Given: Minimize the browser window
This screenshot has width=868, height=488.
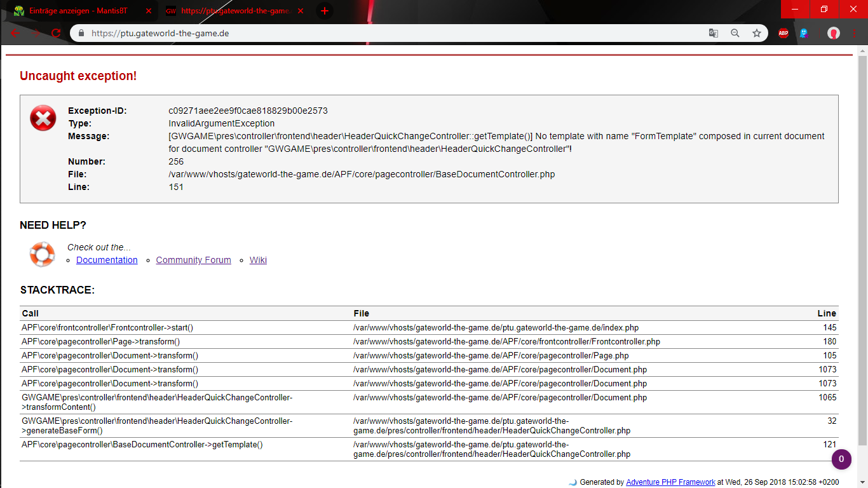Looking at the screenshot, I should tap(794, 9).
